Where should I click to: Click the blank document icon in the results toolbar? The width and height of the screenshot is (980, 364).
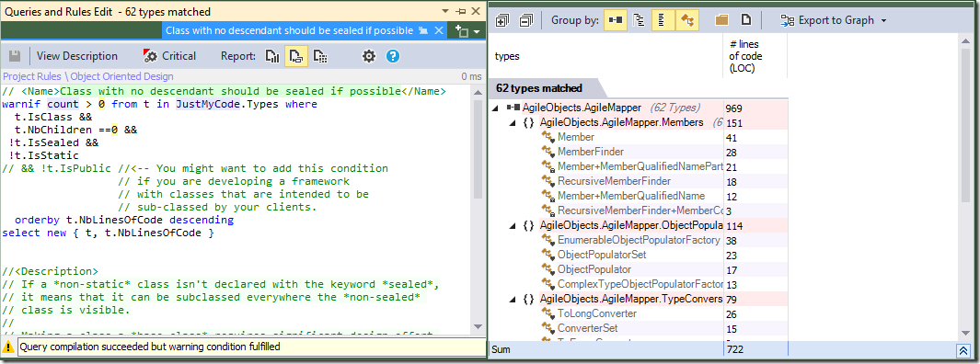click(745, 20)
